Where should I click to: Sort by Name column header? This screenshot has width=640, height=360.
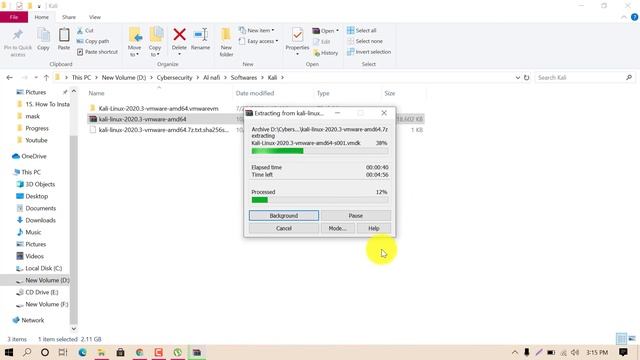click(96, 93)
